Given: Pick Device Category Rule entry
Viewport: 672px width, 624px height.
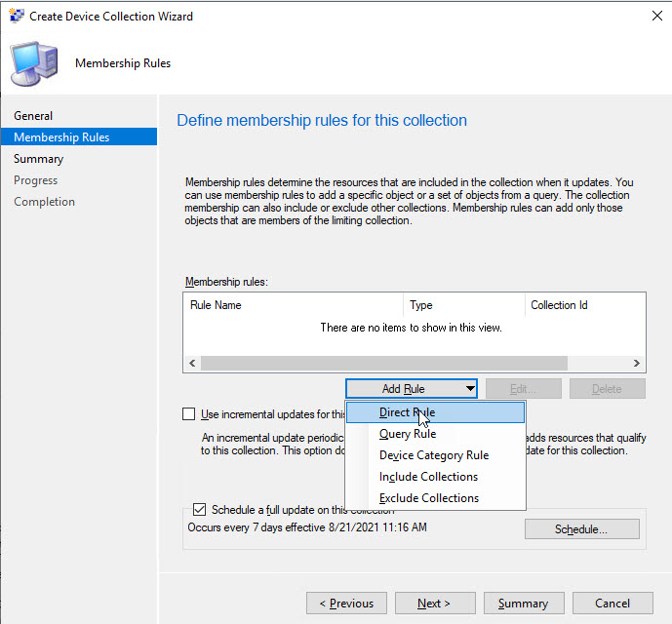Looking at the screenshot, I should tap(434, 455).
